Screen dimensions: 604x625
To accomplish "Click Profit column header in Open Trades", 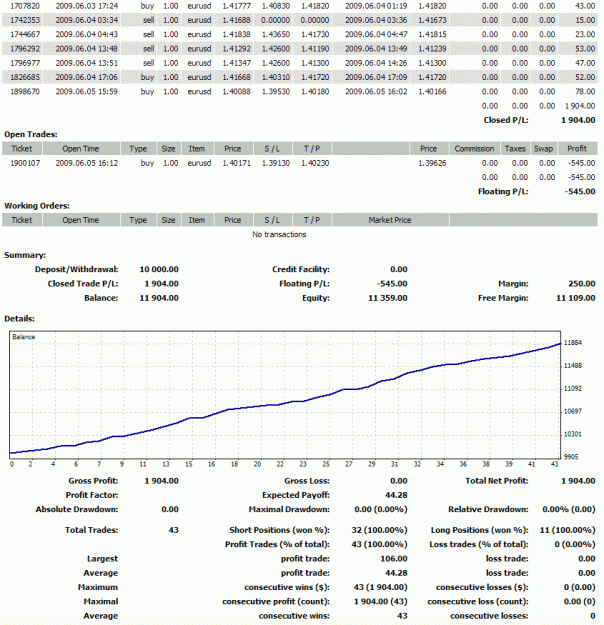I will (x=577, y=149).
